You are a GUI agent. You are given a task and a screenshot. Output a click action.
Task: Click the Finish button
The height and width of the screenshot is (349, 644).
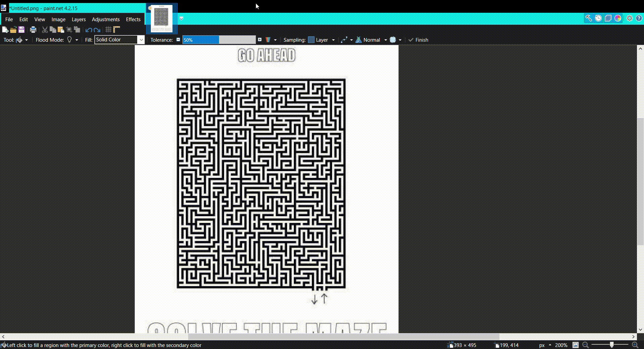coord(418,40)
